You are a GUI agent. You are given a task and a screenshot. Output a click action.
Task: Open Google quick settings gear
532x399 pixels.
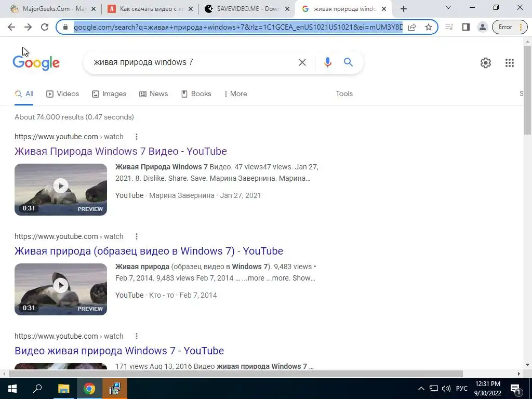pos(486,63)
